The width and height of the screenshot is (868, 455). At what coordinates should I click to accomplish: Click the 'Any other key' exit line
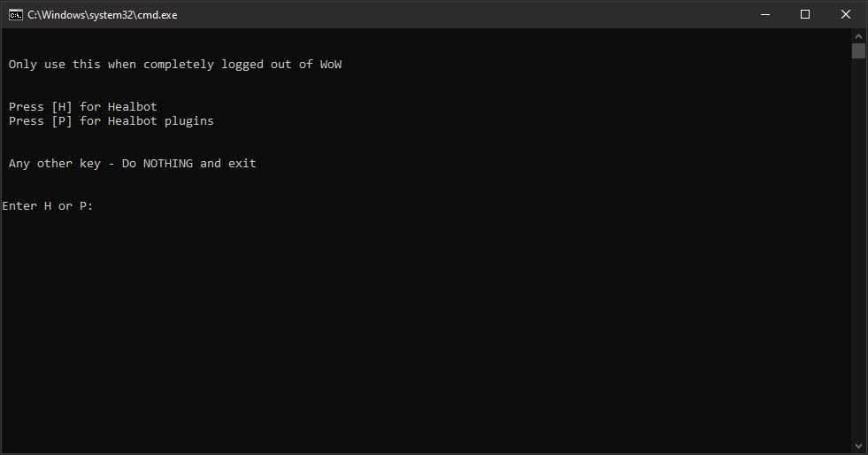pyautogui.click(x=133, y=164)
